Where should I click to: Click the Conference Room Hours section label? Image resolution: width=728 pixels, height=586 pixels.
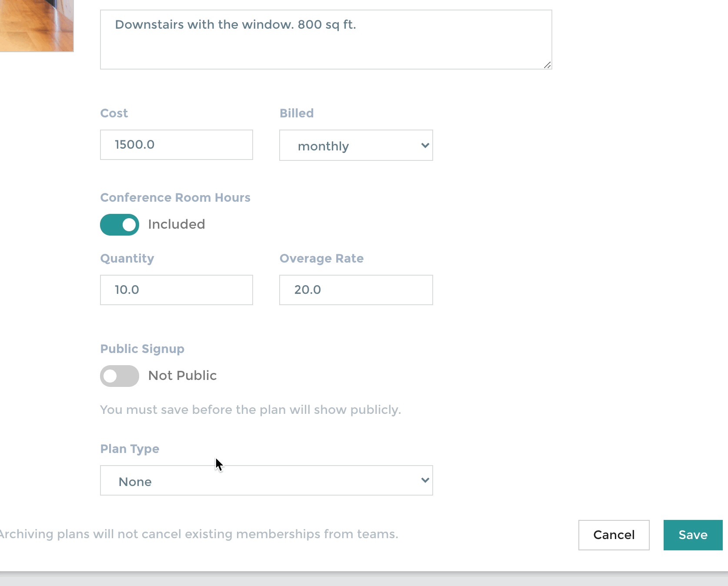point(175,197)
